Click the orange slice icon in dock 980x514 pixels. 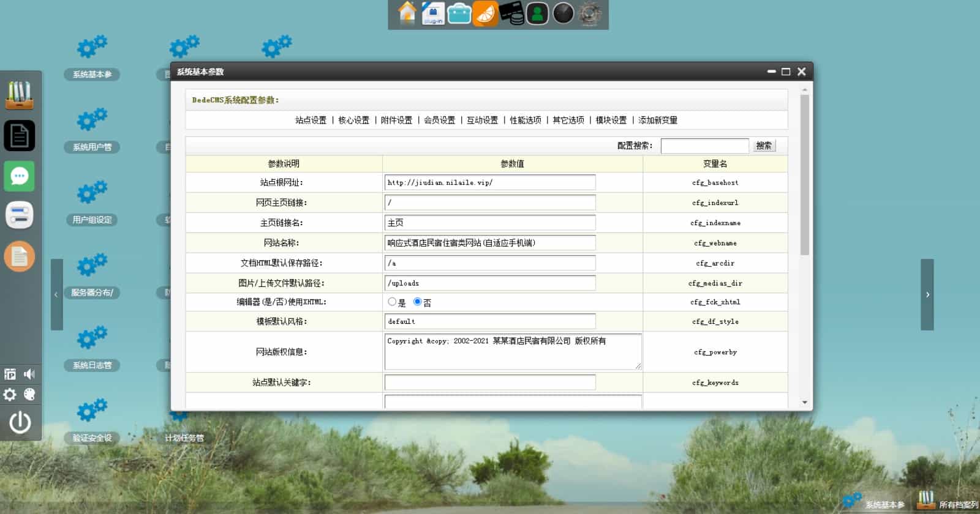(x=485, y=13)
